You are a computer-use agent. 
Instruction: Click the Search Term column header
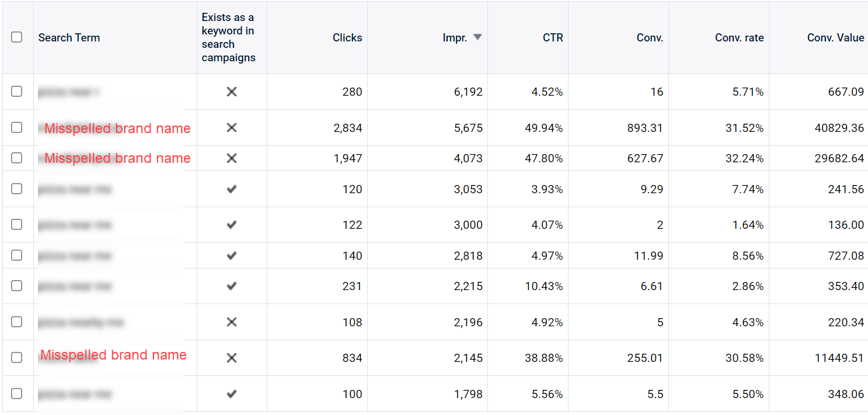pos(69,38)
